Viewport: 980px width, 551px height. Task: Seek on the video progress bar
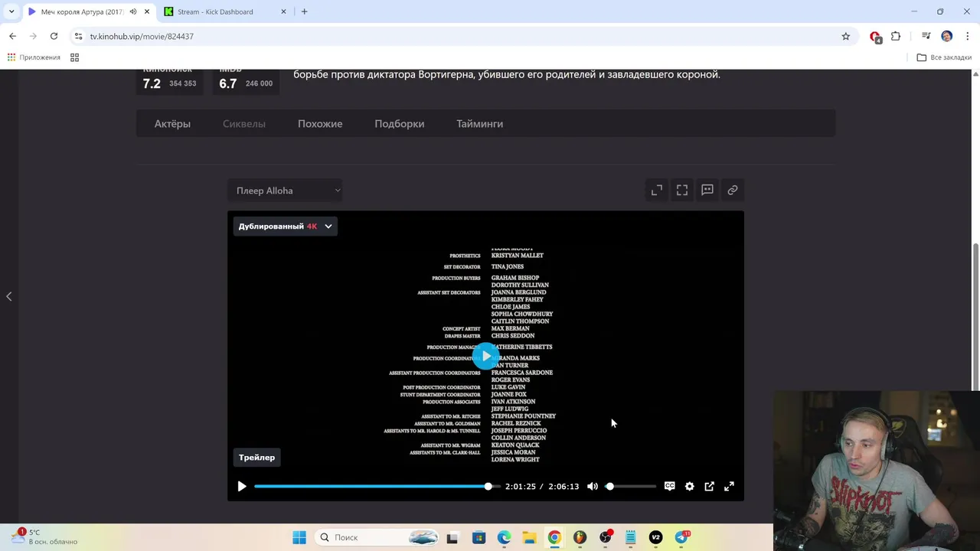[377, 486]
